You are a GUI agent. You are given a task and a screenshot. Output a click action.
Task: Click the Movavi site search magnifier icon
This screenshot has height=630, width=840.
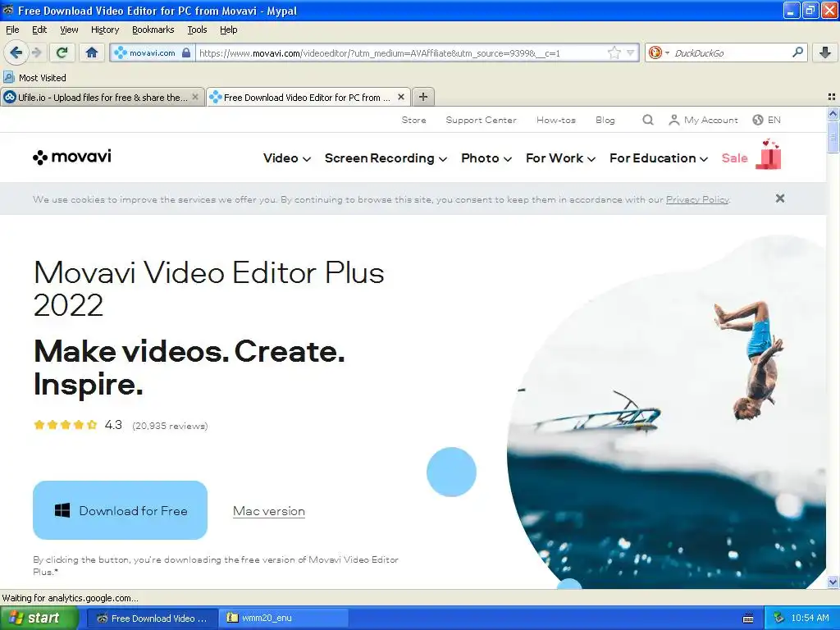click(648, 120)
